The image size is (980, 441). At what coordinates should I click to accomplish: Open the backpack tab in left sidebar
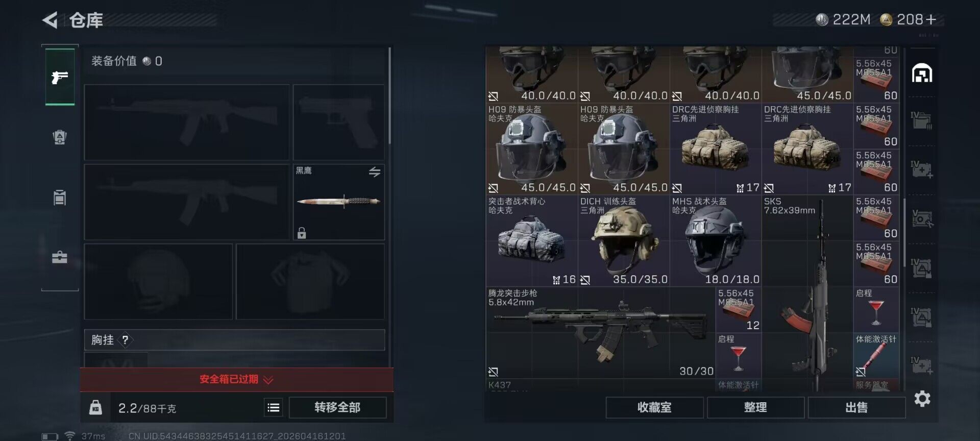click(60, 137)
